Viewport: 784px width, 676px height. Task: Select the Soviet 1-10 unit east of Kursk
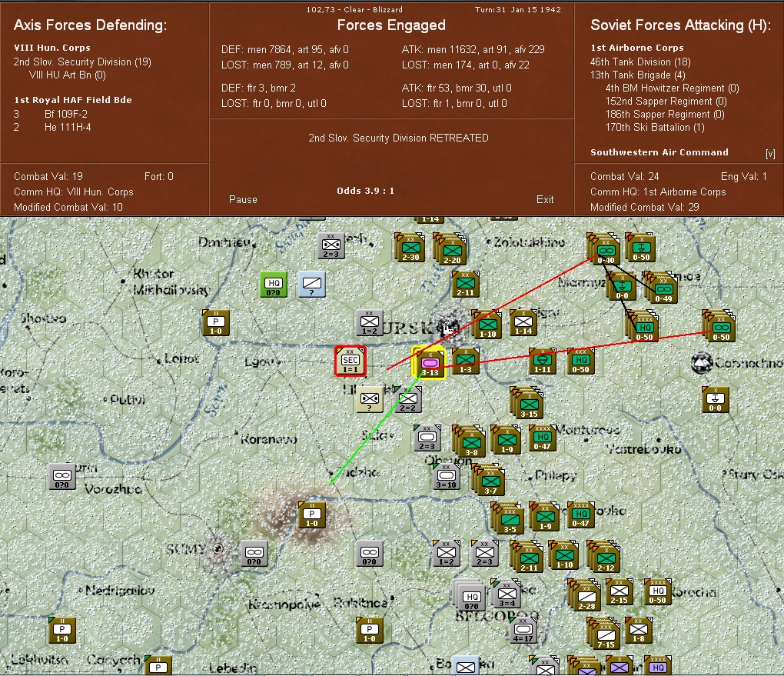[x=487, y=325]
